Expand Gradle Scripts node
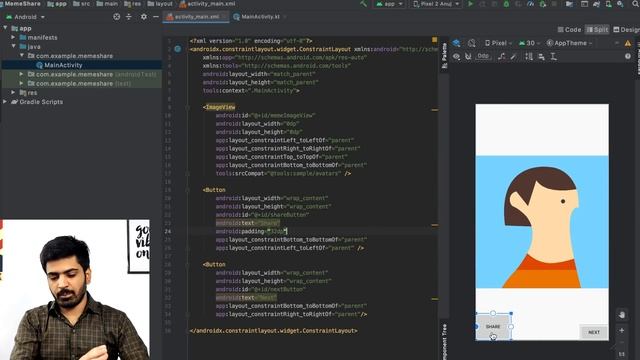 [5, 102]
